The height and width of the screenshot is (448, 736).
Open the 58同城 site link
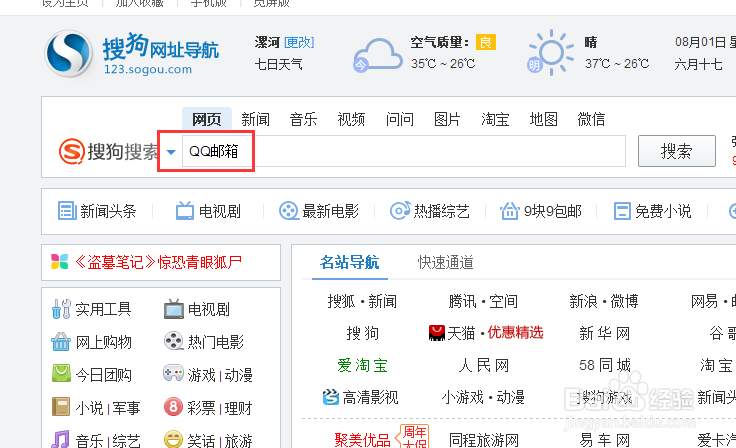pyautogui.click(x=605, y=365)
